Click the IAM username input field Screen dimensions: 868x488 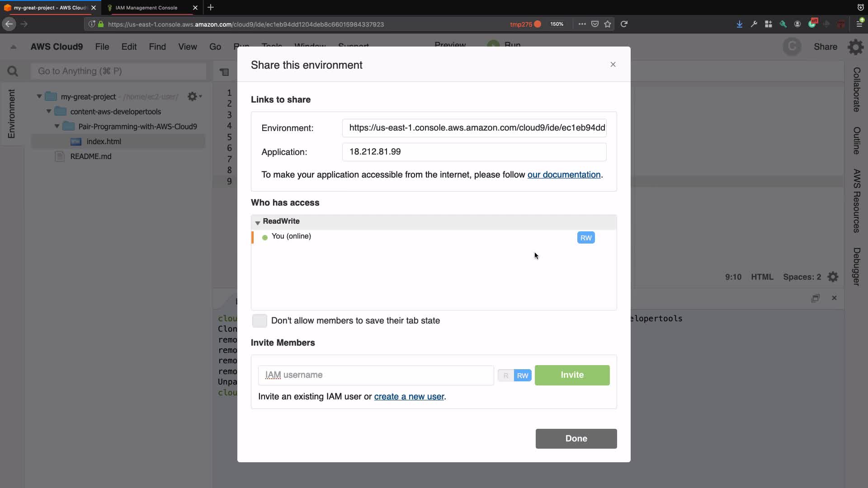point(376,375)
